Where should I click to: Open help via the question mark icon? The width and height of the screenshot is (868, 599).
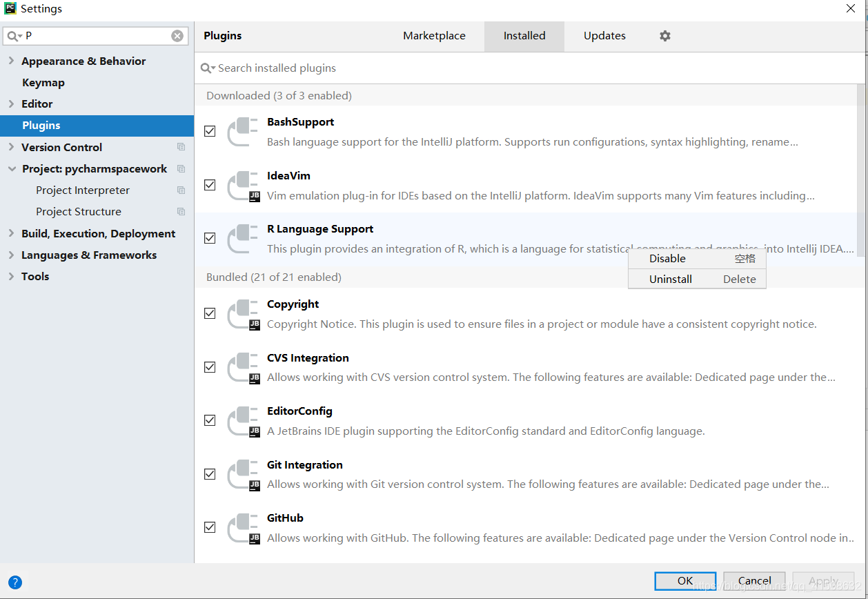click(x=15, y=582)
